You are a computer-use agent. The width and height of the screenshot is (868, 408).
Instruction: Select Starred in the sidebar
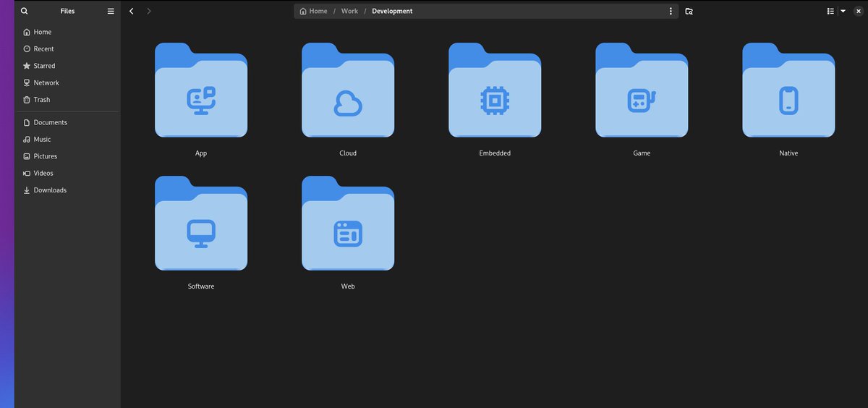(x=67, y=66)
